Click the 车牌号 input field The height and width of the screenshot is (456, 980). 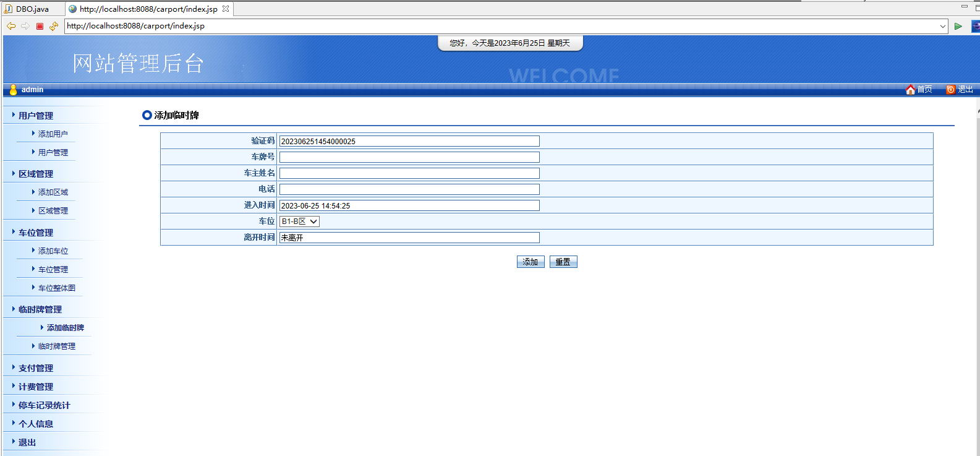(409, 157)
